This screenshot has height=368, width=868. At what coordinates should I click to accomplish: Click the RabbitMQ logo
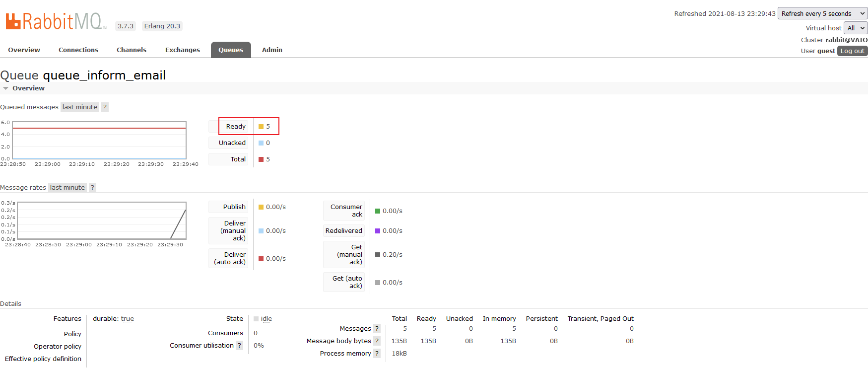[56, 21]
